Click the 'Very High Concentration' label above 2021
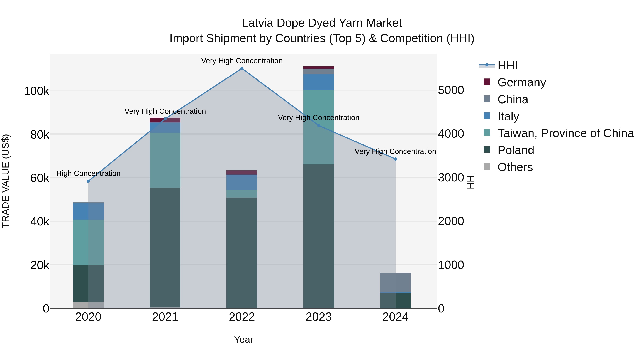This screenshot has height=362, width=644. coord(165,111)
